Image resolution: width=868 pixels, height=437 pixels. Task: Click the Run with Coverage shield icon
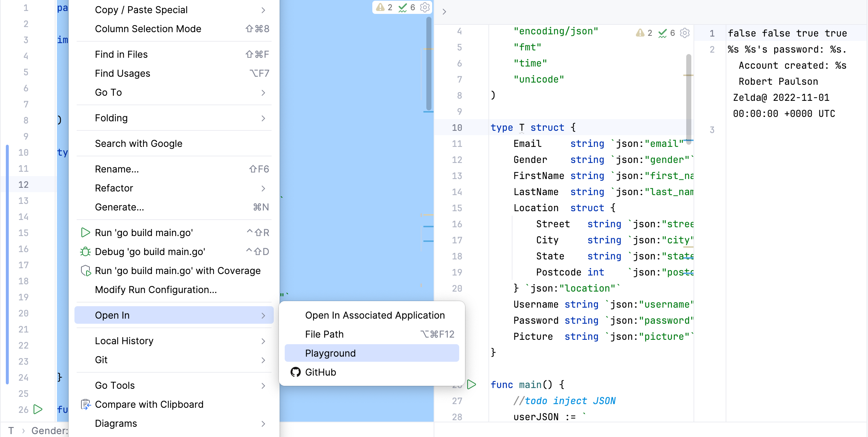(85, 271)
